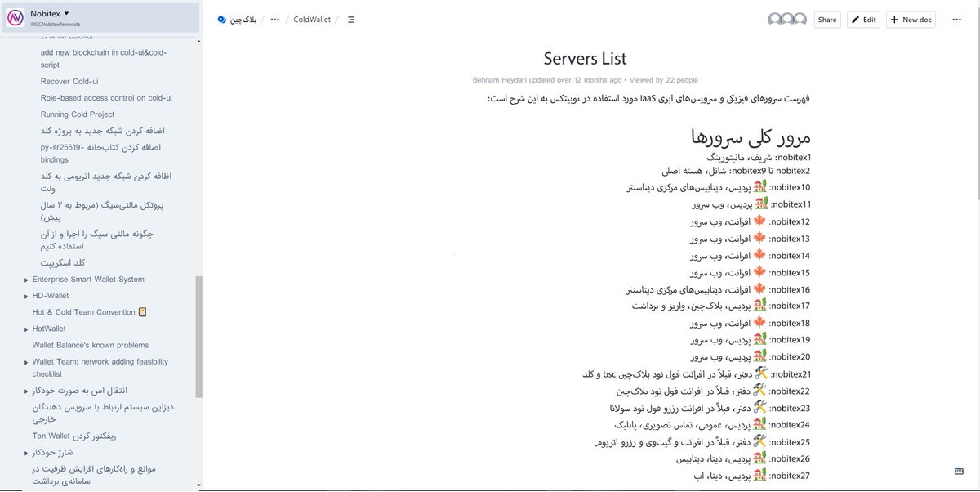Open the Nobitex workspace dropdown menu
The width and height of the screenshot is (980, 492).
[51, 14]
